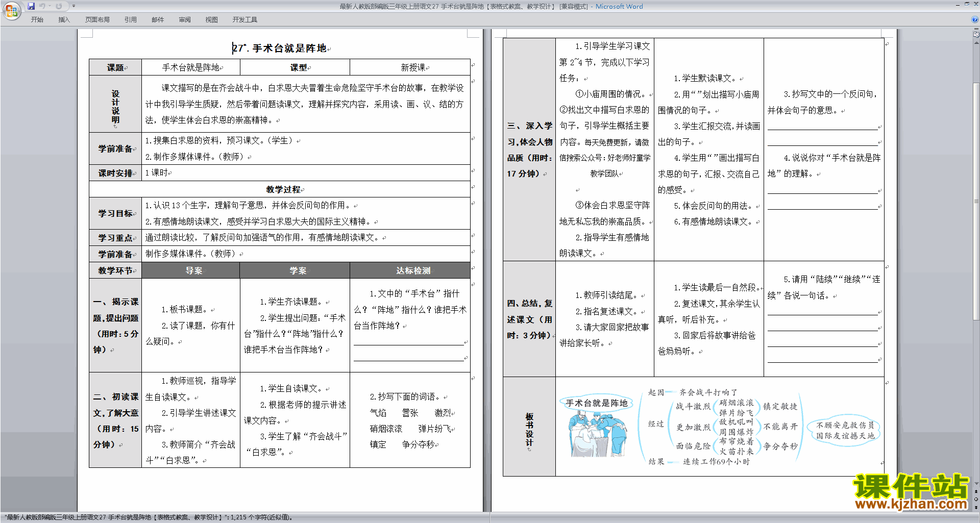Viewport: 980px width, 523px height.
Task: Click the 1 课时 cell
Action: (306, 173)
